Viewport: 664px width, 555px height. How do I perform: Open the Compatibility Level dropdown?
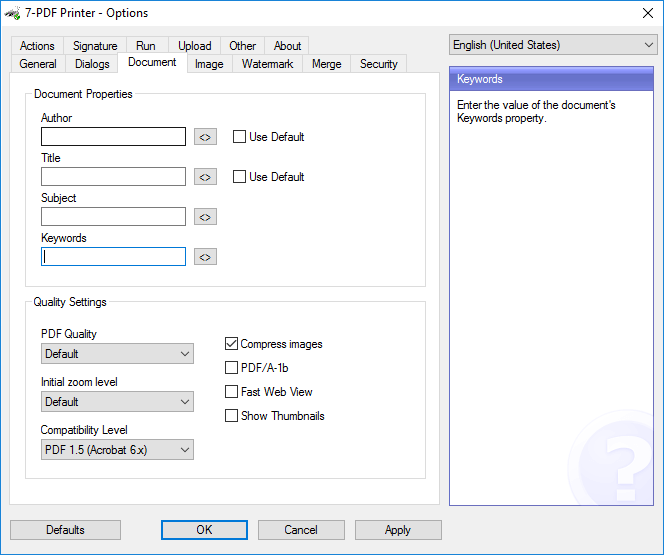[x=117, y=450]
